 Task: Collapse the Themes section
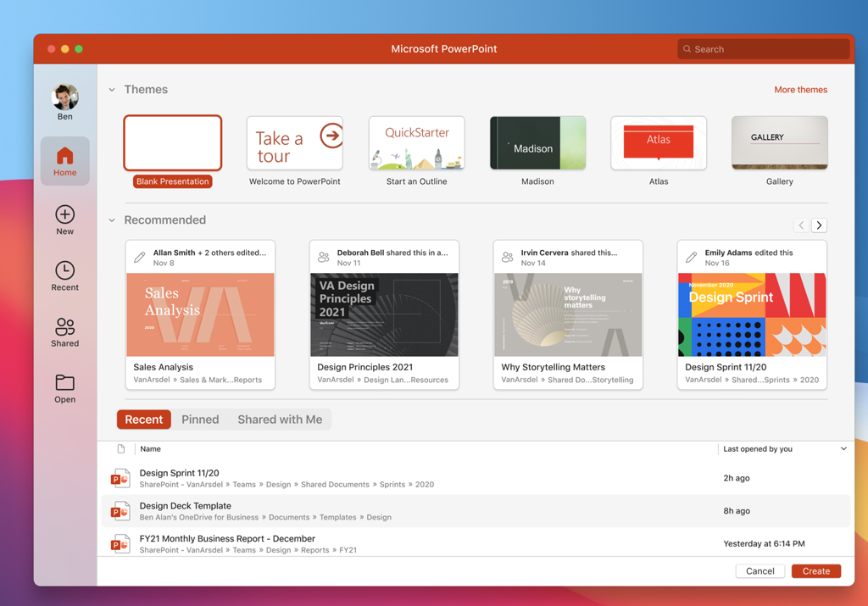point(111,89)
